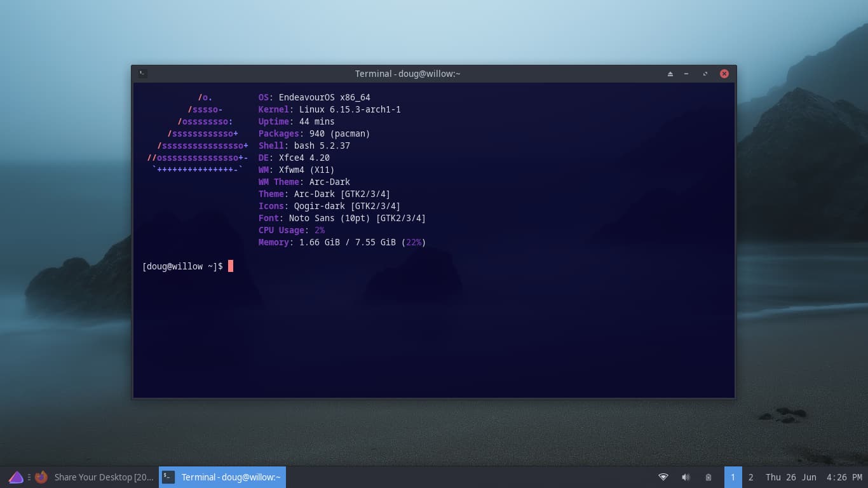Switch to workspace 1
Viewport: 868px width, 488px height.
pyautogui.click(x=733, y=477)
